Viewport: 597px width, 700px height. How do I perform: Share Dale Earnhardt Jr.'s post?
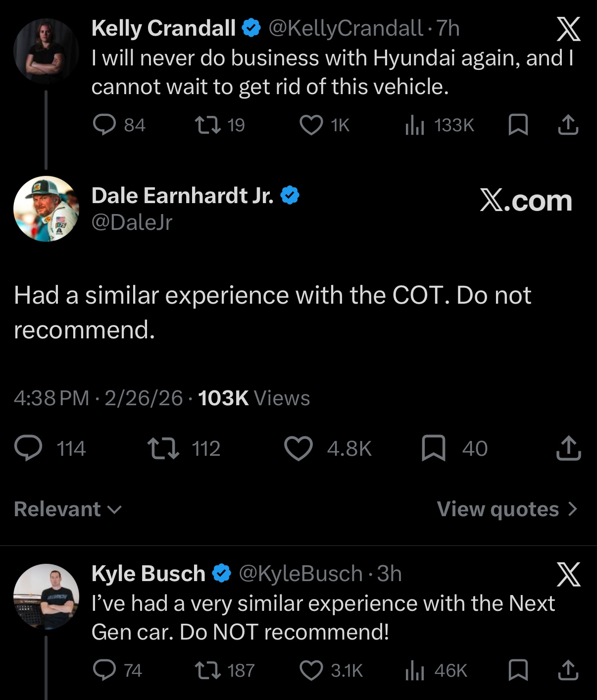[x=568, y=448]
